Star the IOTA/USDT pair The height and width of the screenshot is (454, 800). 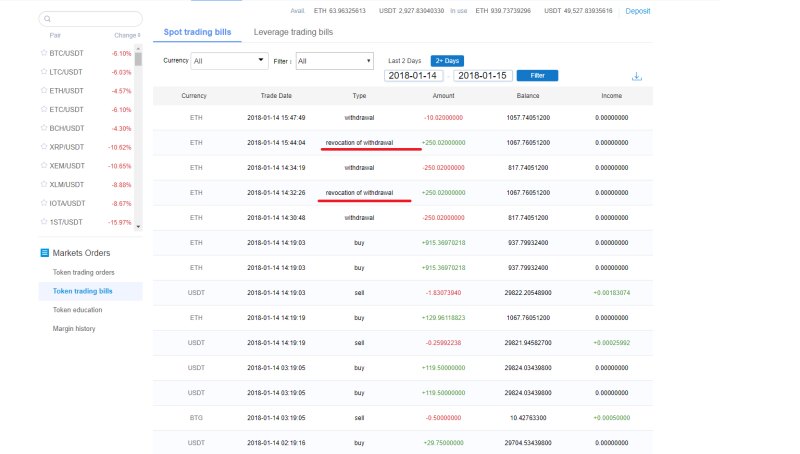tap(43, 203)
